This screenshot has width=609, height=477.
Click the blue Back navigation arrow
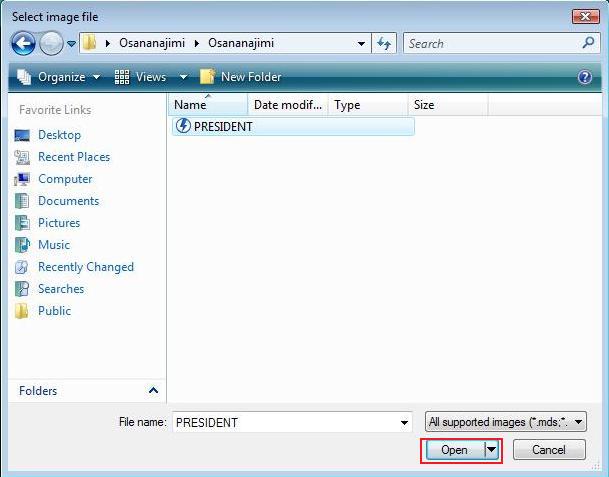[24, 44]
